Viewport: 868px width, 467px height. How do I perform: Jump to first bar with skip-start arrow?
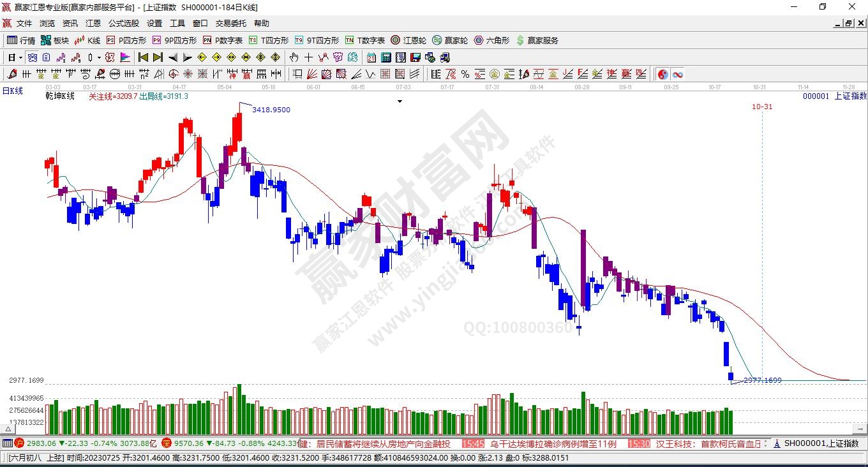(x=144, y=57)
